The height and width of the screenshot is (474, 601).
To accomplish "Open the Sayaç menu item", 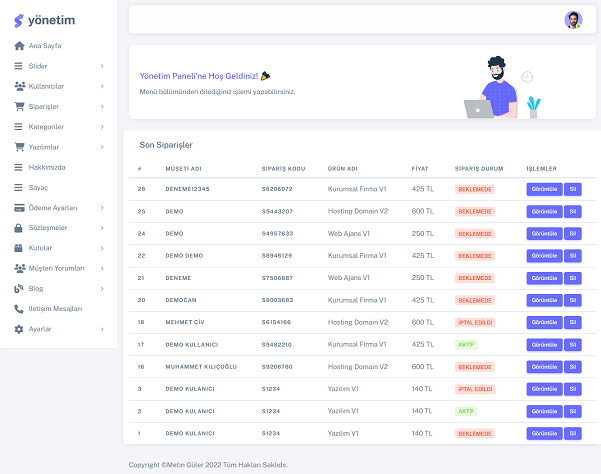I will pos(39,187).
